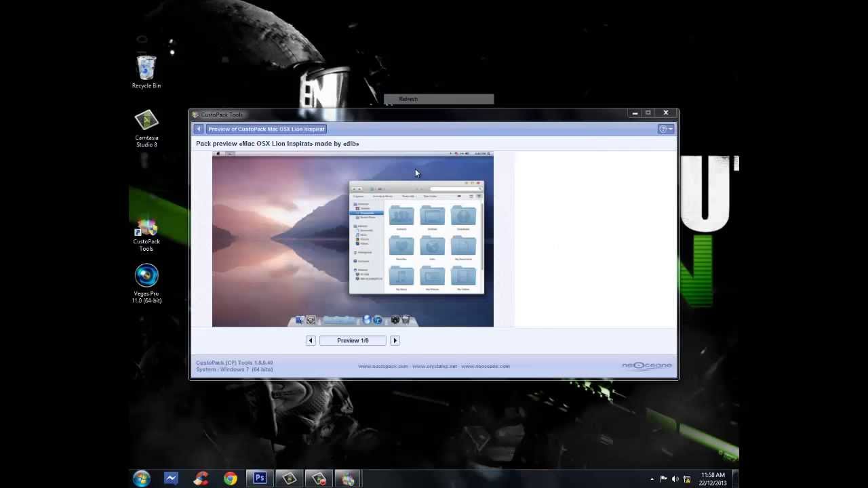Open the www.custopack.com link
868x488 pixels.
pyautogui.click(x=383, y=367)
